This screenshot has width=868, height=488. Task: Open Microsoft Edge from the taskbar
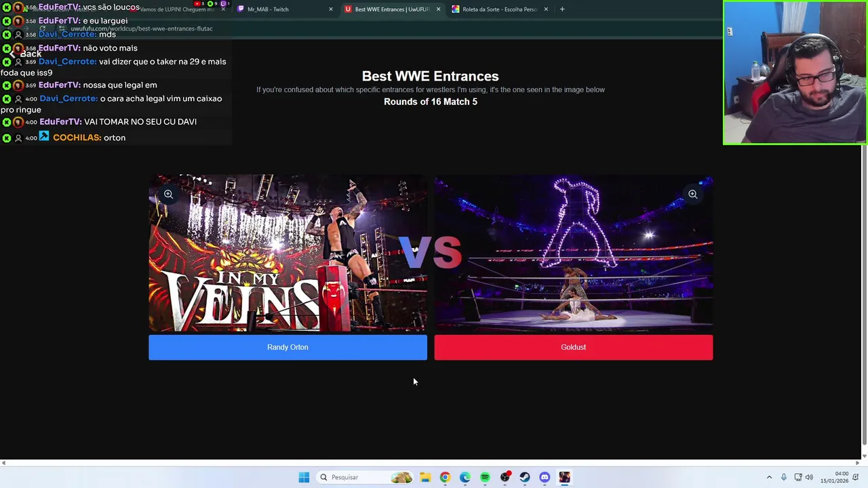465,477
